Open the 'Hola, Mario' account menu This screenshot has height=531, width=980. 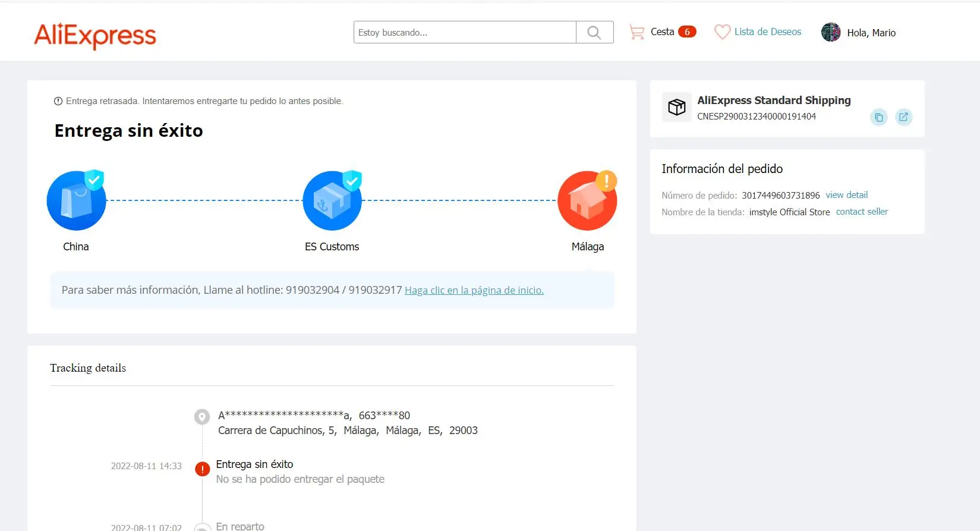(x=871, y=33)
